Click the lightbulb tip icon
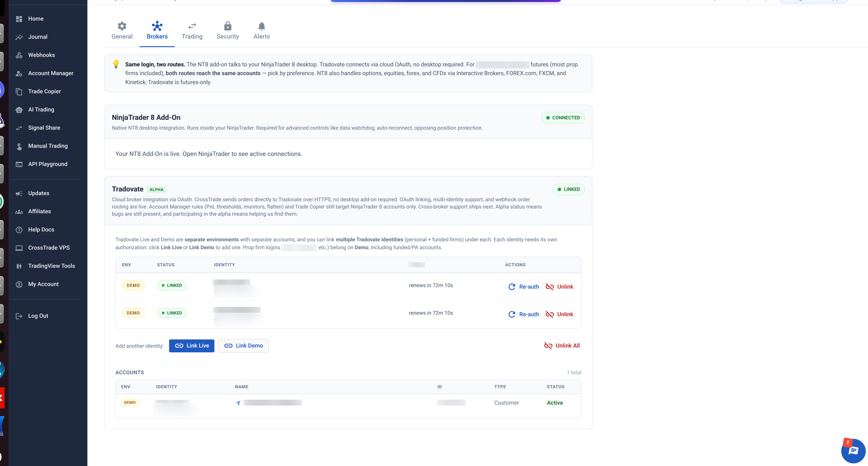868x466 pixels. (x=116, y=64)
